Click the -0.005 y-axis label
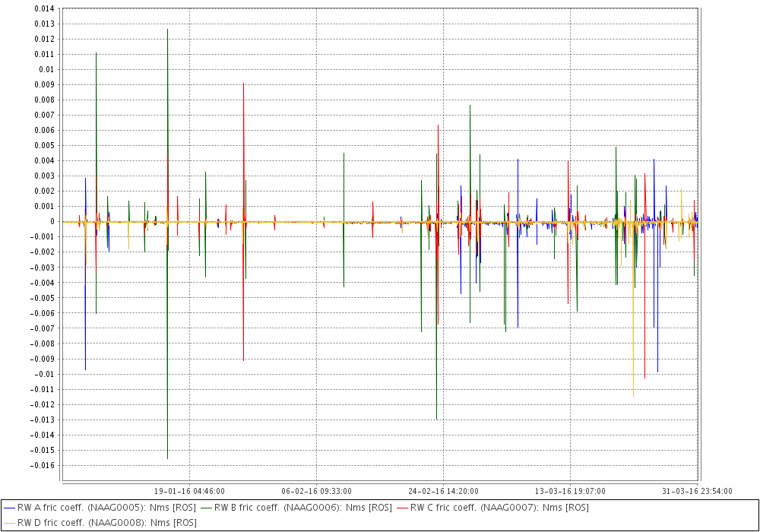760x532 pixels. (43, 298)
